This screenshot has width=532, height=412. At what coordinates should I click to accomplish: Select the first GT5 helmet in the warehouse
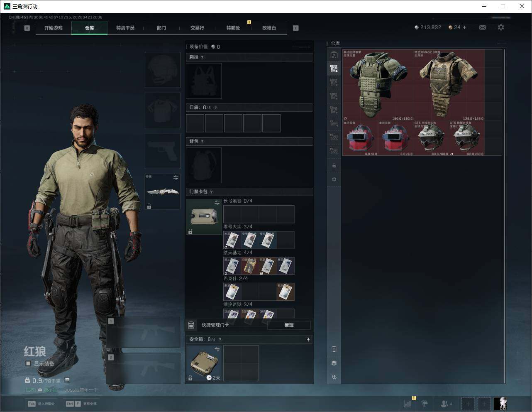point(431,138)
